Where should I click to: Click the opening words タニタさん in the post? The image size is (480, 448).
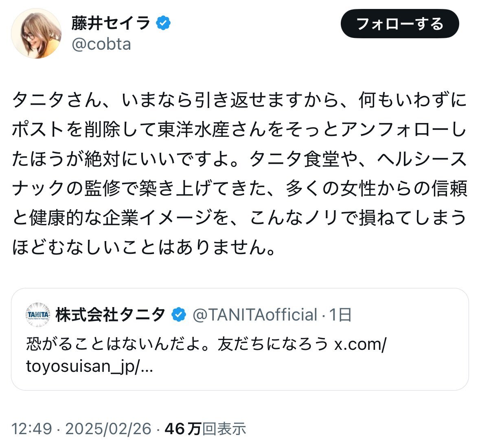56,99
